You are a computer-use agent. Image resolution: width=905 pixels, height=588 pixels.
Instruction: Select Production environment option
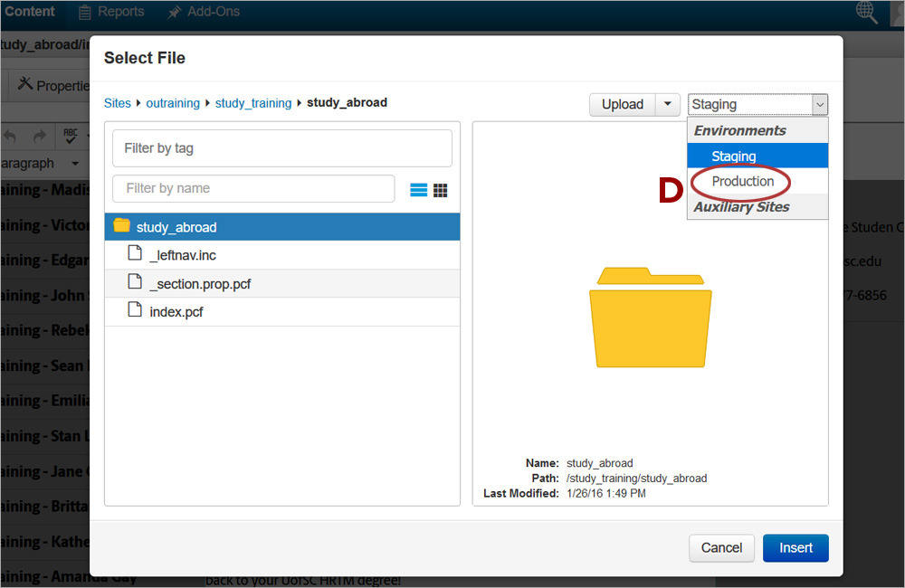[x=757, y=181]
